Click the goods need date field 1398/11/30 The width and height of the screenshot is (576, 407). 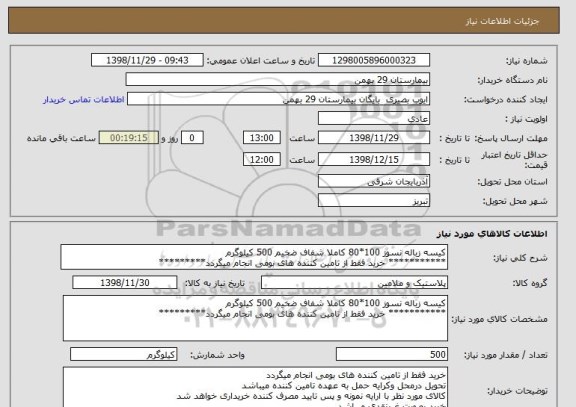click(x=125, y=283)
